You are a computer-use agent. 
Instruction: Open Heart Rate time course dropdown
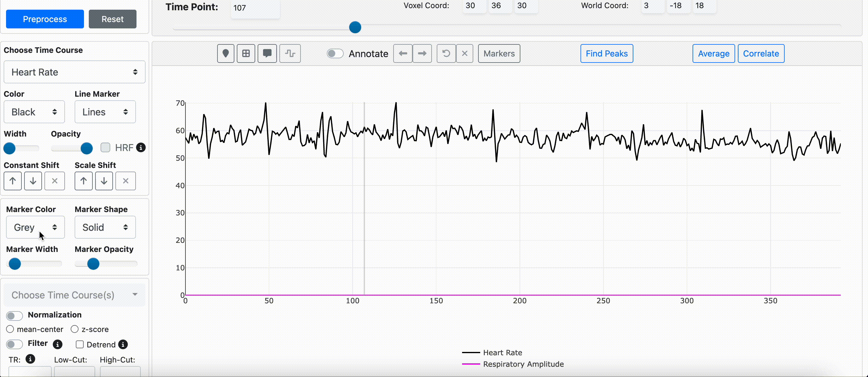coord(75,72)
